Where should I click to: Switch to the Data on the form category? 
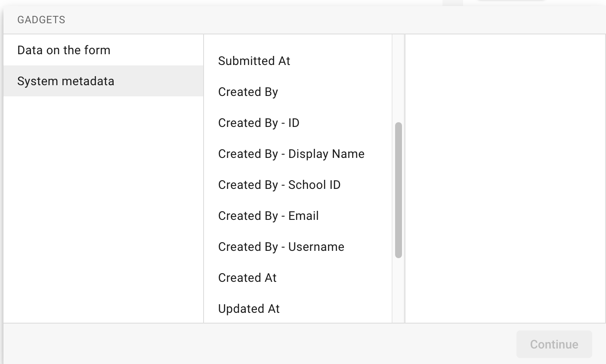(x=64, y=50)
